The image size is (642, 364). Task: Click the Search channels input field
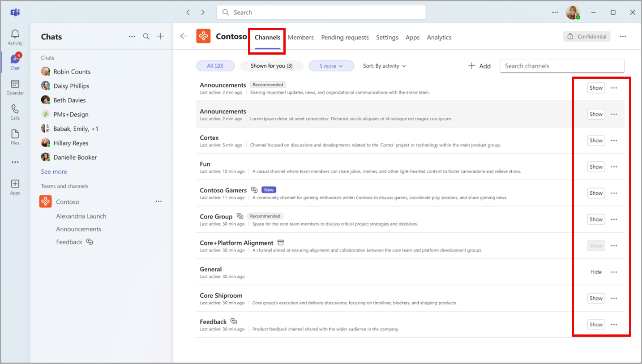[x=561, y=66]
